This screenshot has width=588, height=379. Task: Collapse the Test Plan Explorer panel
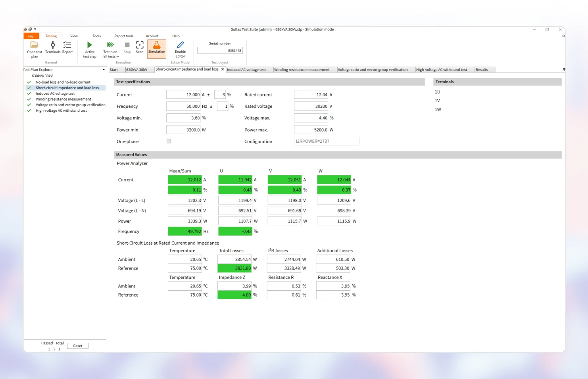(103, 69)
